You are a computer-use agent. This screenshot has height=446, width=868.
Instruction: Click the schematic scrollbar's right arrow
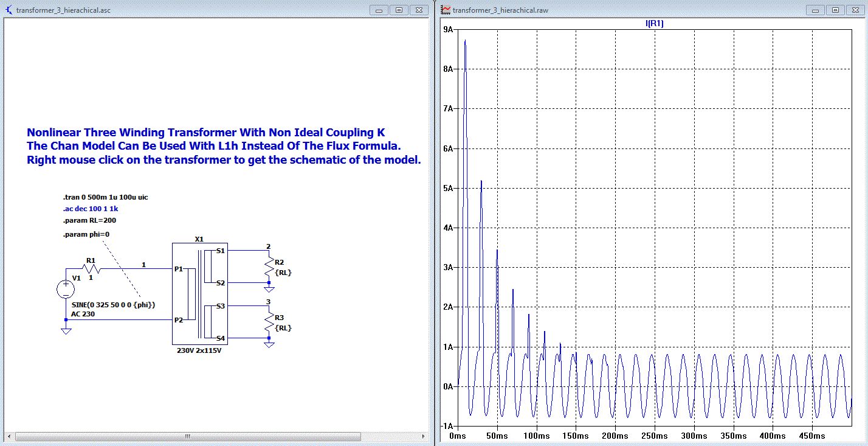click(x=424, y=437)
